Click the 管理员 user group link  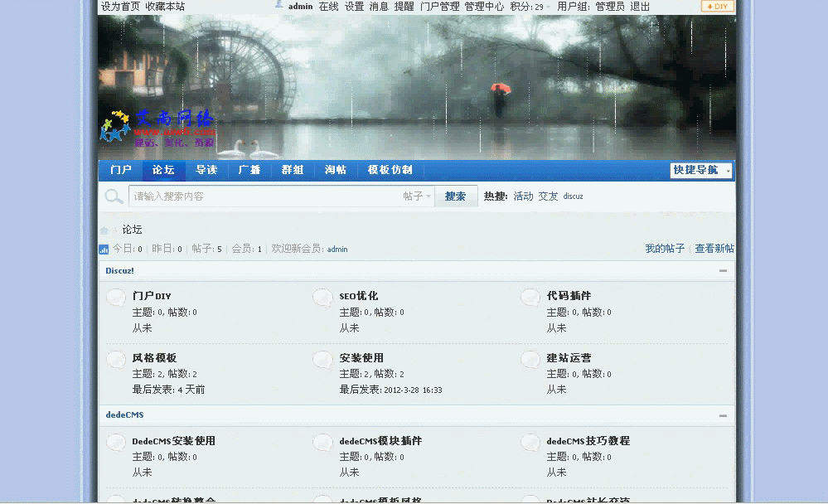(x=610, y=7)
